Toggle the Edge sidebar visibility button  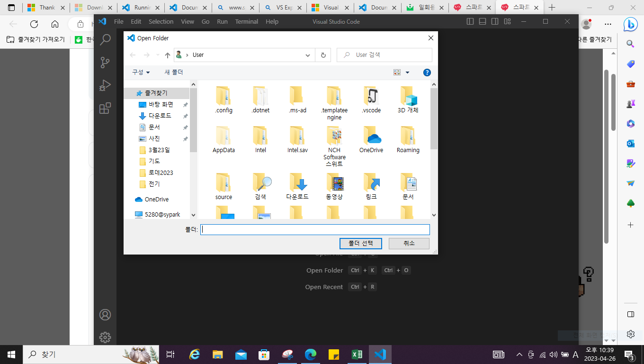coord(630,314)
